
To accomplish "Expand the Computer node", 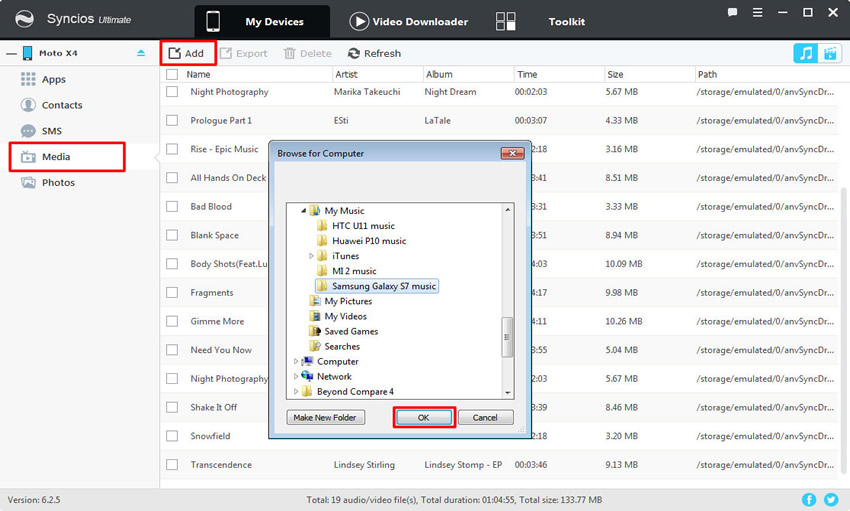I will tap(295, 361).
